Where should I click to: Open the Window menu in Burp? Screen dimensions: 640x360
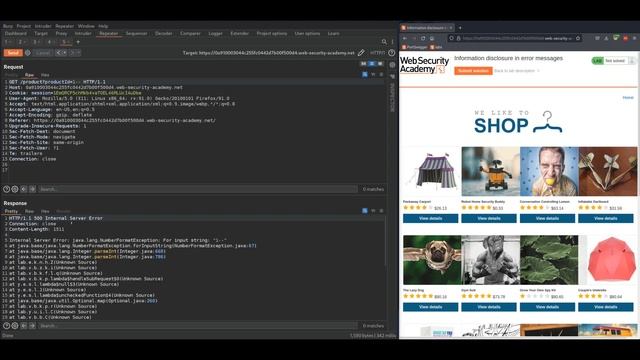point(86,26)
